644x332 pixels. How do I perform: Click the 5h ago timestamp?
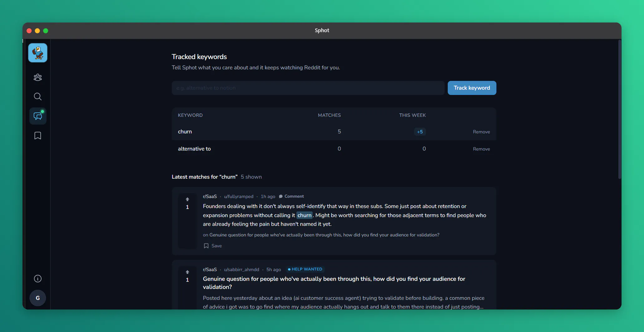coord(274,270)
